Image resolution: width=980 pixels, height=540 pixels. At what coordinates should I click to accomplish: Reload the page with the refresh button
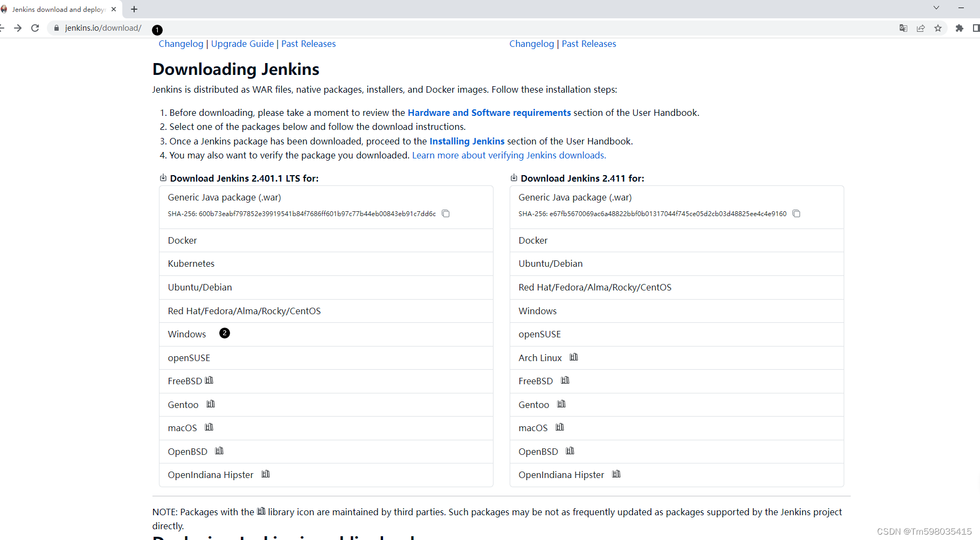[x=35, y=28]
